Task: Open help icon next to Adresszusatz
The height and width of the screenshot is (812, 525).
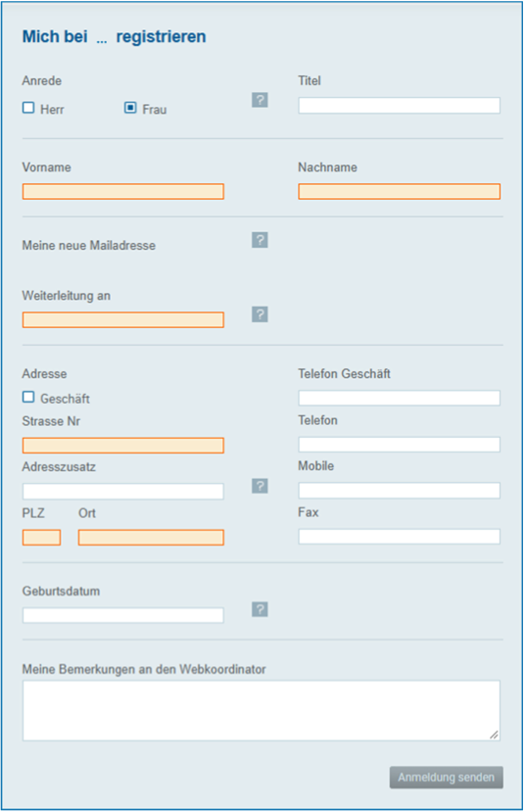Action: click(260, 486)
